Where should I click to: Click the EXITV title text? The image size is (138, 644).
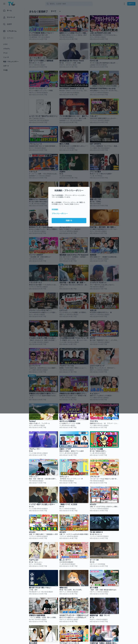92,338
